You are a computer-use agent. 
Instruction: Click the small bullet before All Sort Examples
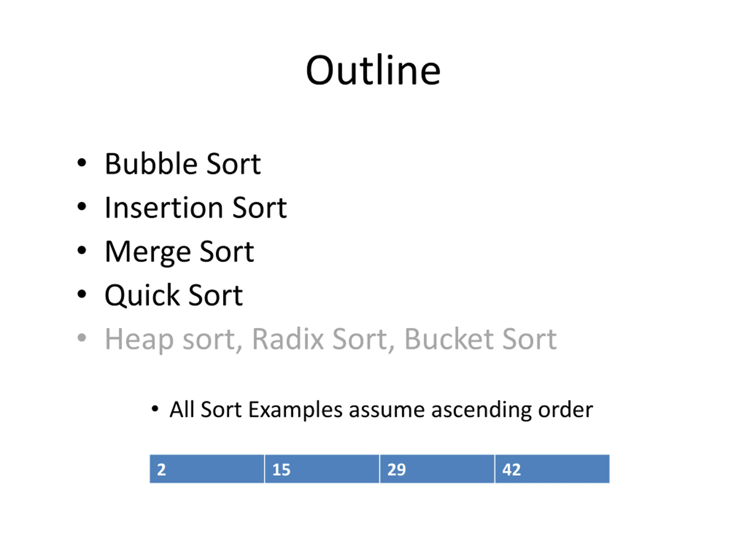tap(155, 409)
